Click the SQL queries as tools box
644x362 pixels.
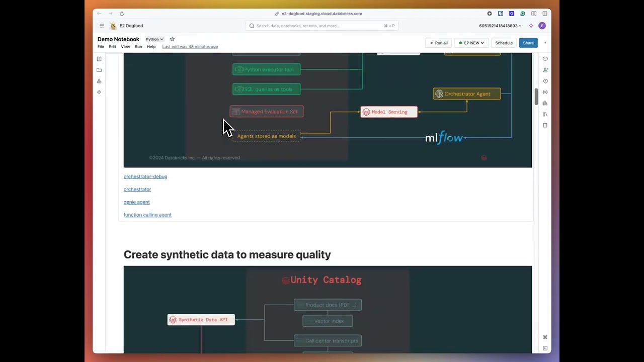click(x=267, y=89)
